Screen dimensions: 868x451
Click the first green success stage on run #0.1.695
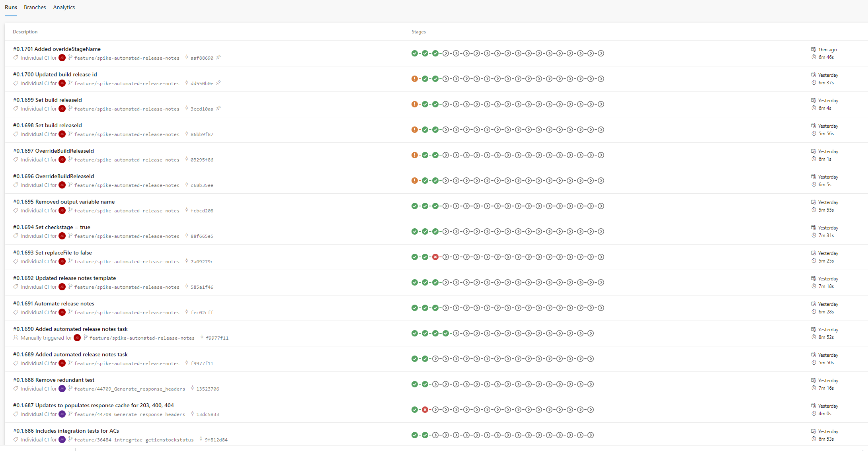tap(415, 206)
